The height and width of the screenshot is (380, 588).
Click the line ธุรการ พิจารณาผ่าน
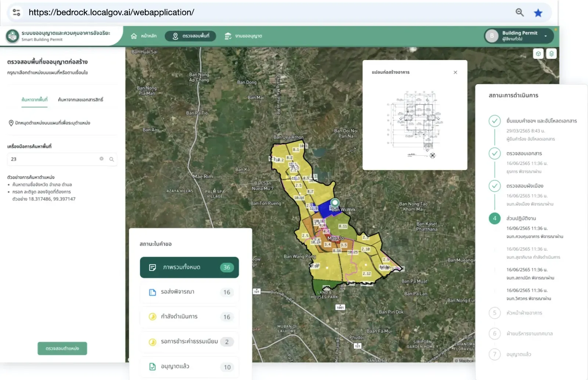tap(524, 172)
